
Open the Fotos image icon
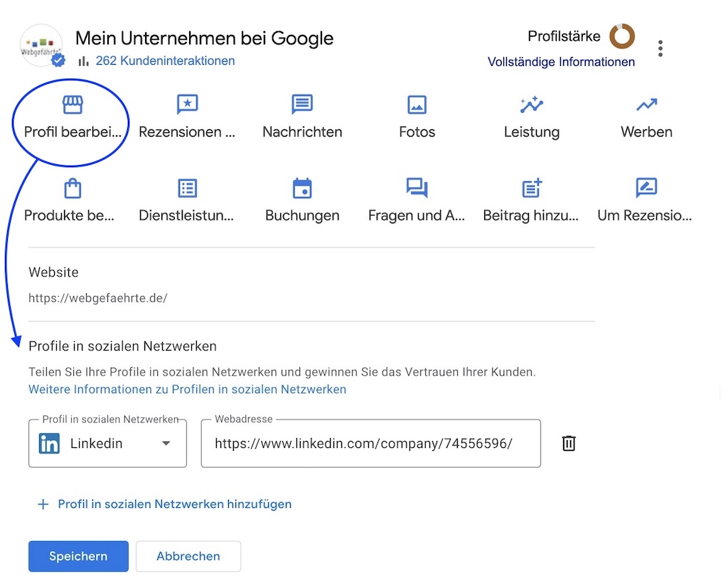pos(417,105)
